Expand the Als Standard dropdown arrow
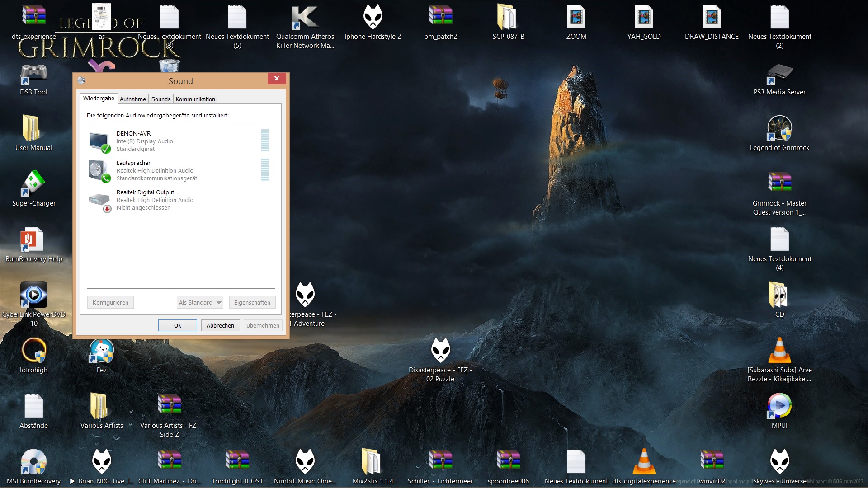Viewport: 868px width, 488px height. tap(219, 302)
